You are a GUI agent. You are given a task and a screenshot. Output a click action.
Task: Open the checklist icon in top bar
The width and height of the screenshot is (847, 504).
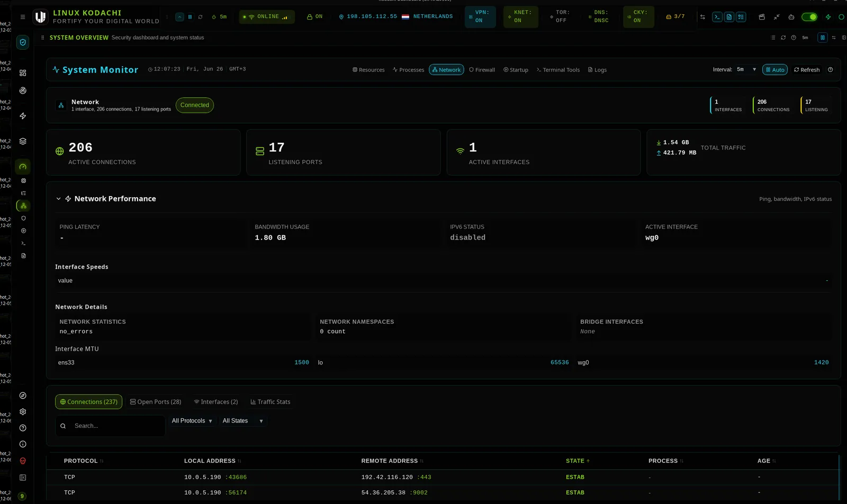741,17
